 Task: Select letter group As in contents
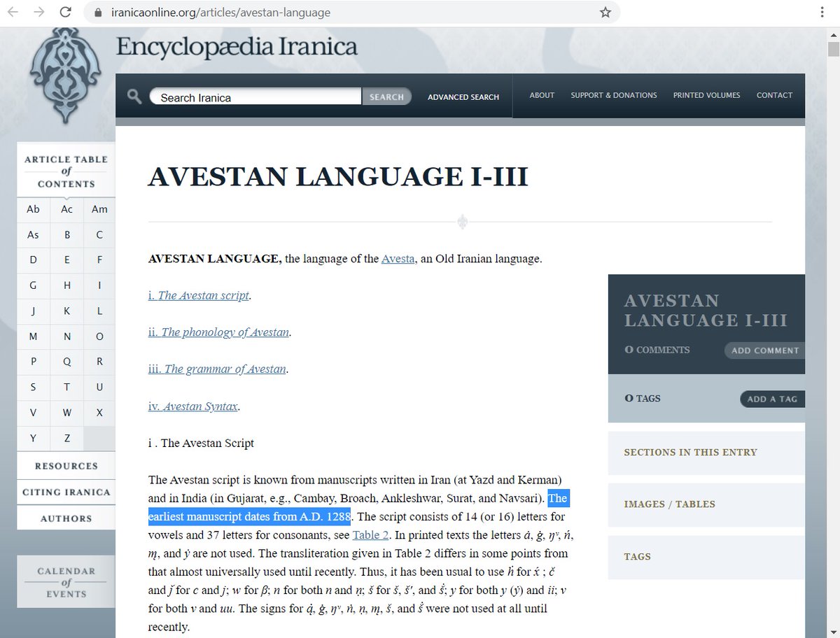(33, 235)
